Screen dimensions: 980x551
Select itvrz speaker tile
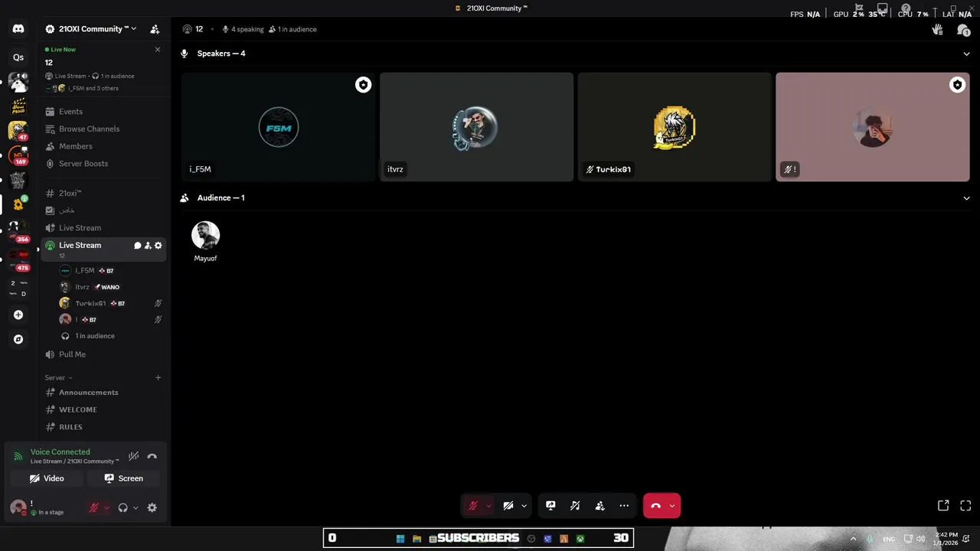(x=476, y=127)
